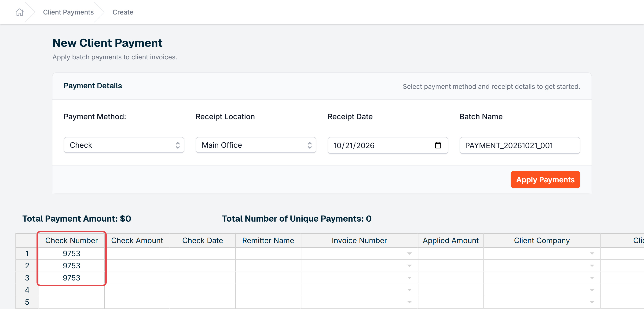Select row 2 Check Number cell 9753

pos(72,266)
